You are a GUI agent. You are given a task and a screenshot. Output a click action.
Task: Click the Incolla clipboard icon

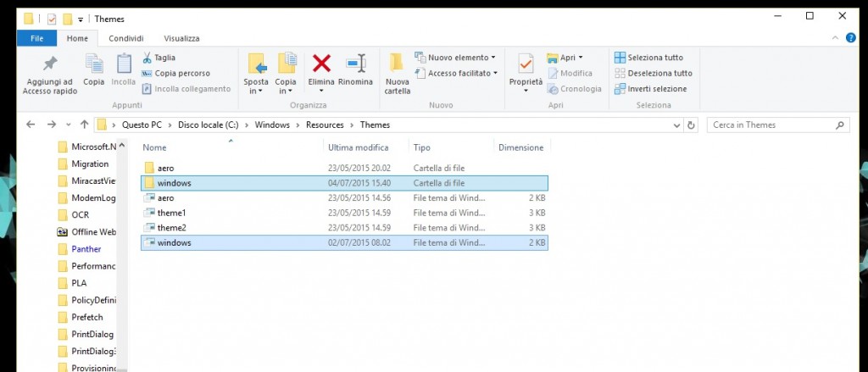point(124,64)
